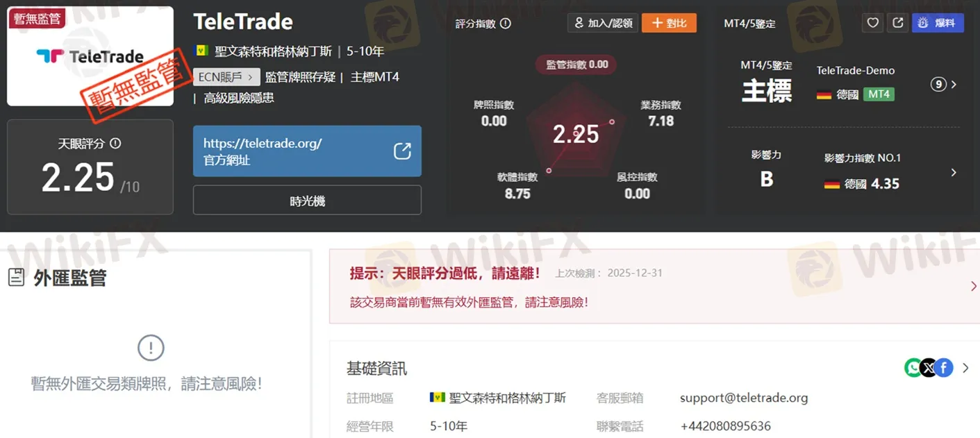The width and height of the screenshot is (980, 438).
Task: Click the highlighted vertex on the rating radar chart
Action: coord(612,121)
